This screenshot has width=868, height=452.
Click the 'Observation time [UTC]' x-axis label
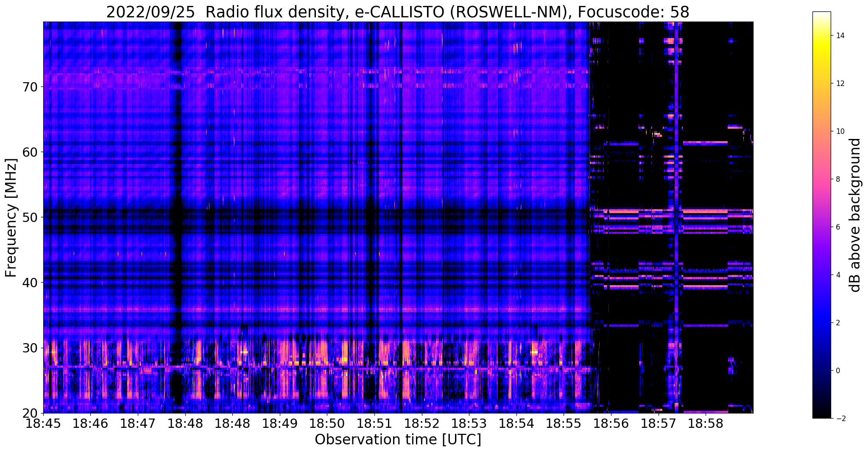pyautogui.click(x=398, y=440)
